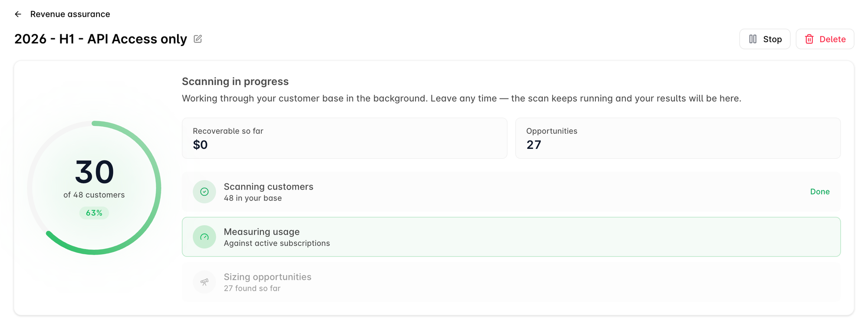
Task: Open the Revenue assurance breadcrumb link
Action: 70,14
